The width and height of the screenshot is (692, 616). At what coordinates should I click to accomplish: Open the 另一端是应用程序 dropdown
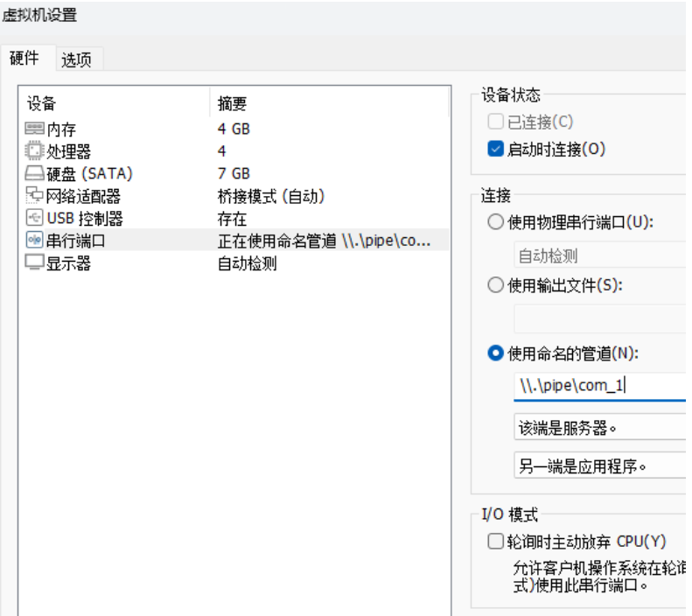pos(600,465)
